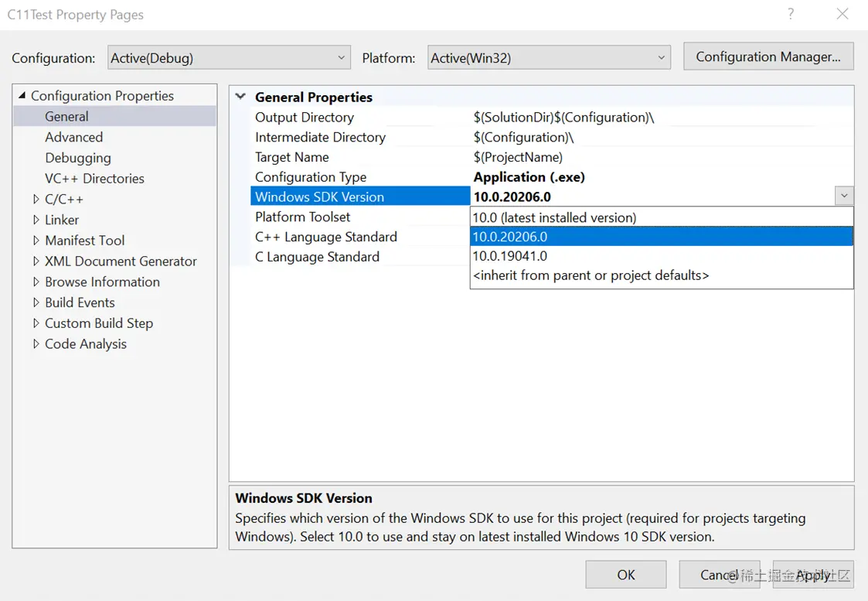The height and width of the screenshot is (601, 868).
Task: Expand the Manifest Tool node
Action: [x=36, y=241]
